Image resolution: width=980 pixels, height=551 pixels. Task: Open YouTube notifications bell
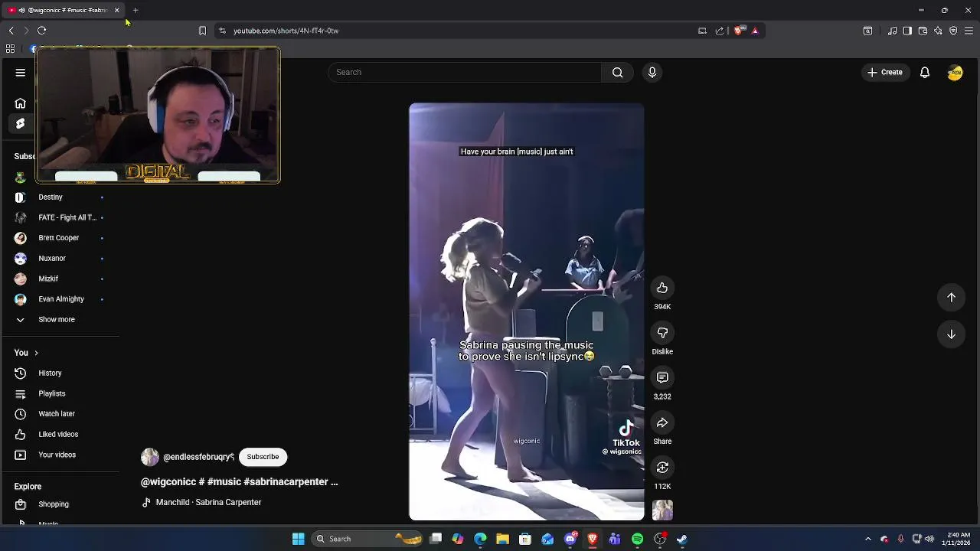click(x=925, y=72)
